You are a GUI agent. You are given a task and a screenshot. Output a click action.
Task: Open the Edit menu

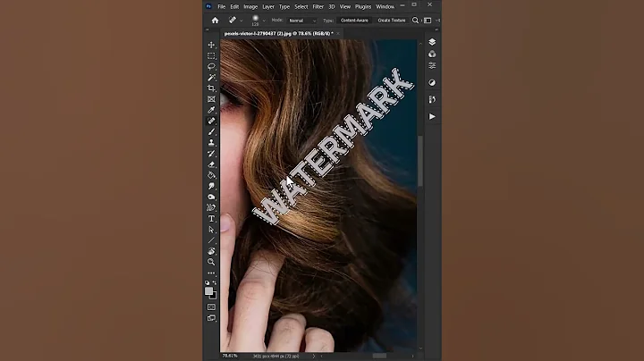click(234, 6)
